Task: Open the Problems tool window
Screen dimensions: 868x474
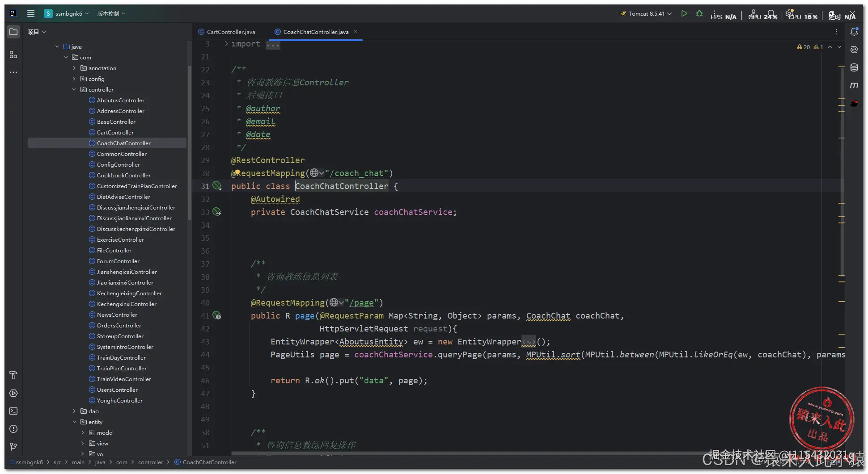Action: tap(13, 429)
